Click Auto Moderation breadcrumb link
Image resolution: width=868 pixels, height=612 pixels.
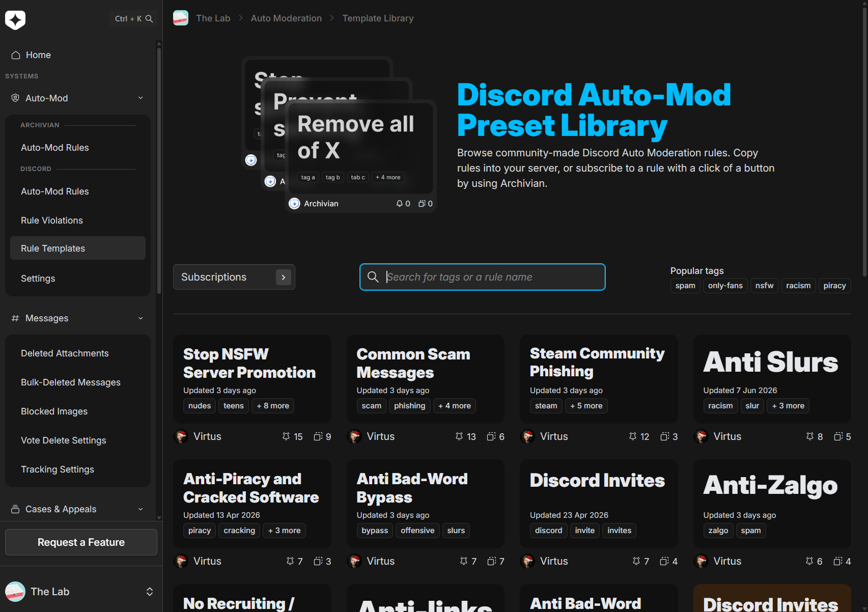pos(286,18)
